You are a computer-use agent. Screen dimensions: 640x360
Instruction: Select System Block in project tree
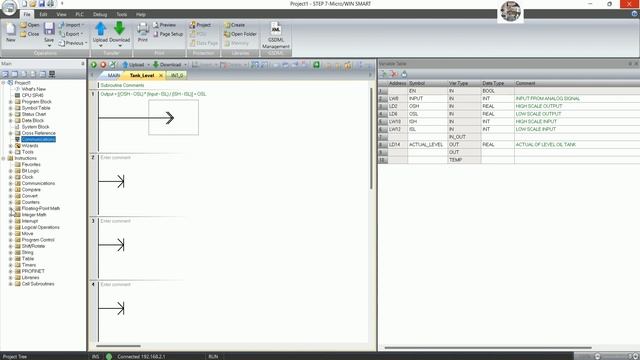35,127
